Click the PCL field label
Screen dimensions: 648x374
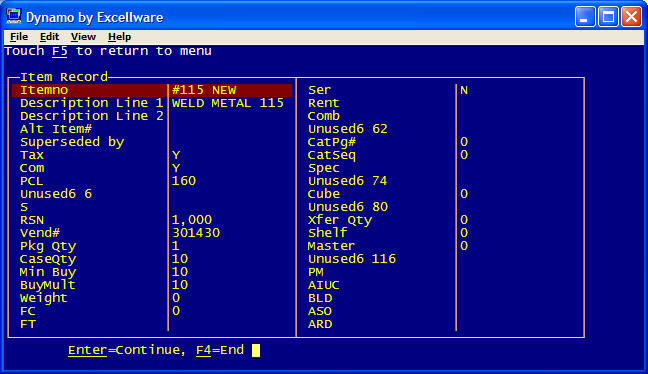pyautogui.click(x=31, y=181)
